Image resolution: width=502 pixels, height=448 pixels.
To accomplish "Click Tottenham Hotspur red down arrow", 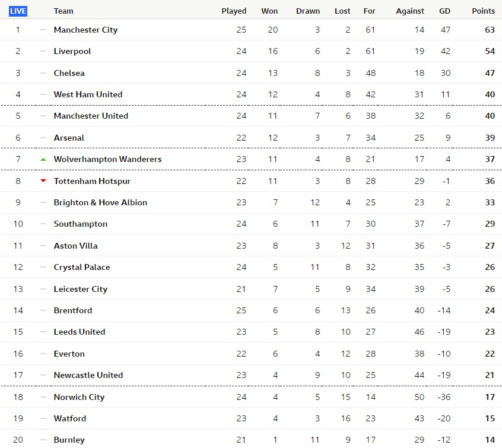I will click(x=43, y=181).
